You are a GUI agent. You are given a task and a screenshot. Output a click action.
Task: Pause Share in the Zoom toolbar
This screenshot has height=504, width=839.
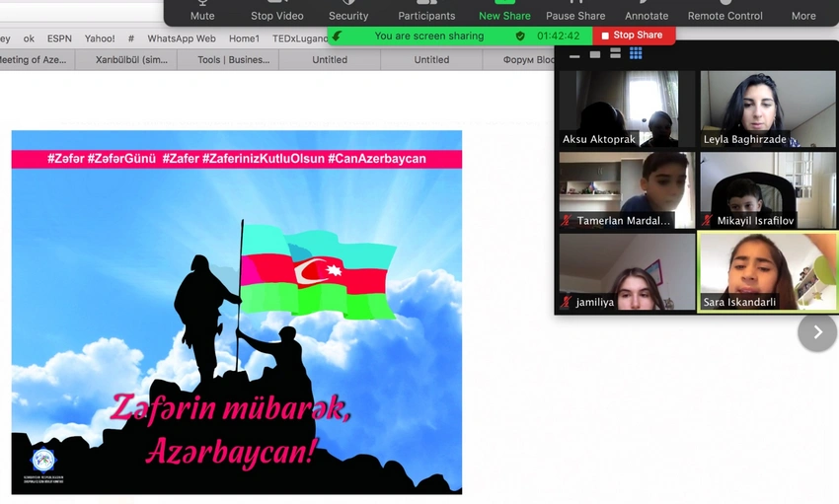pyautogui.click(x=575, y=11)
